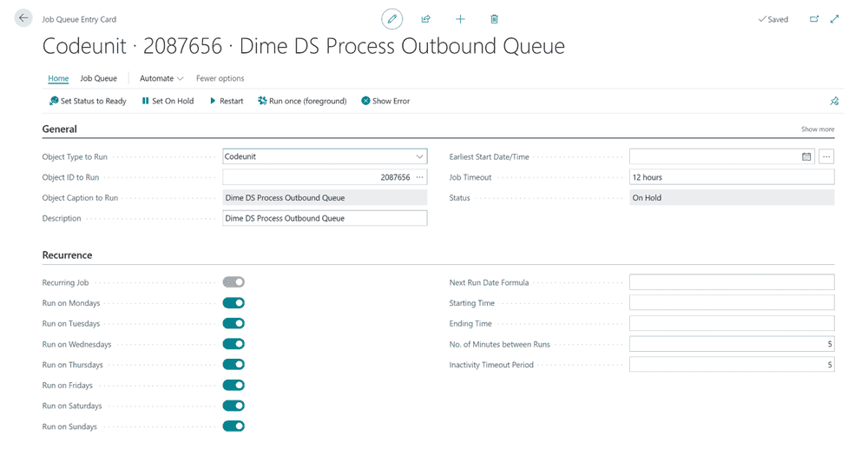The image size is (868, 463).
Task: Delete entry using trash icon
Action: click(495, 19)
